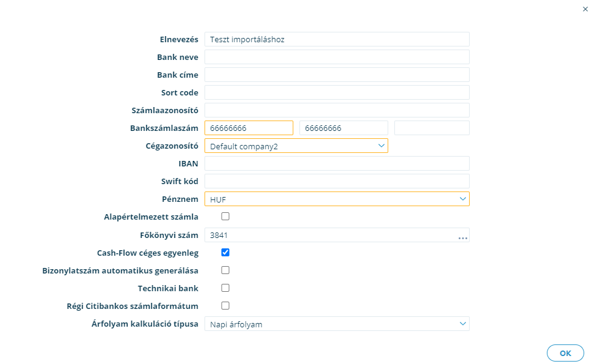Tick Bizonylatszám automatikus generálása checkbox

coord(225,270)
